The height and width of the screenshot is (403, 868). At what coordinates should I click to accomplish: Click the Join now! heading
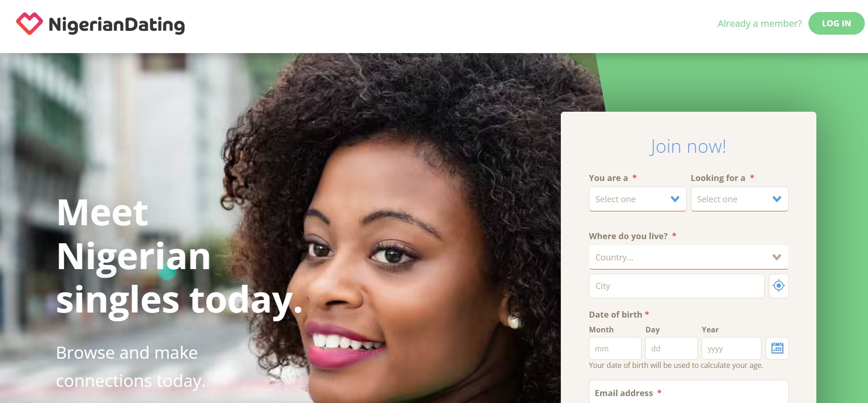point(688,146)
